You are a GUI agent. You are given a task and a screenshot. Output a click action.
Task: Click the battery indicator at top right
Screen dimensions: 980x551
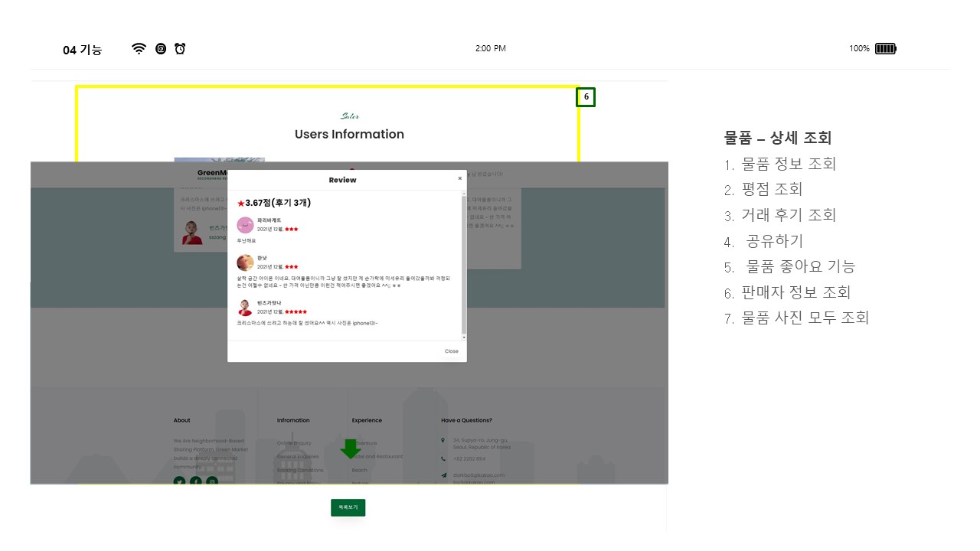click(x=885, y=48)
